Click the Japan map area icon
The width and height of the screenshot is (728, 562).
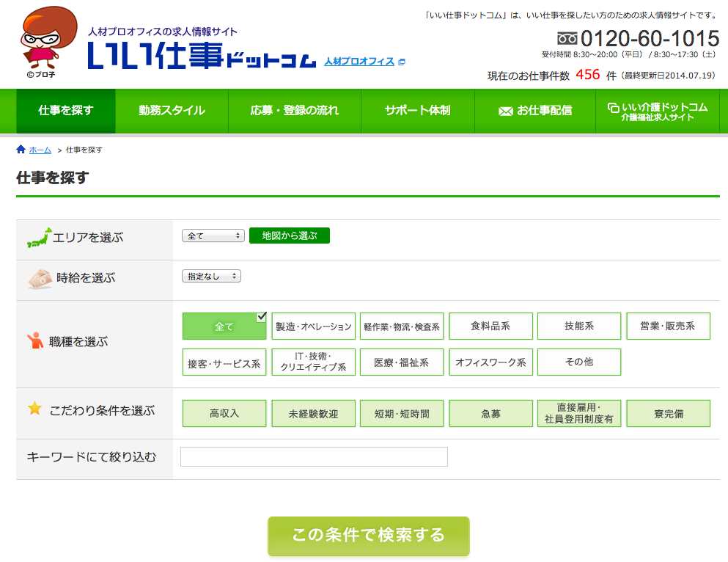click(x=39, y=237)
